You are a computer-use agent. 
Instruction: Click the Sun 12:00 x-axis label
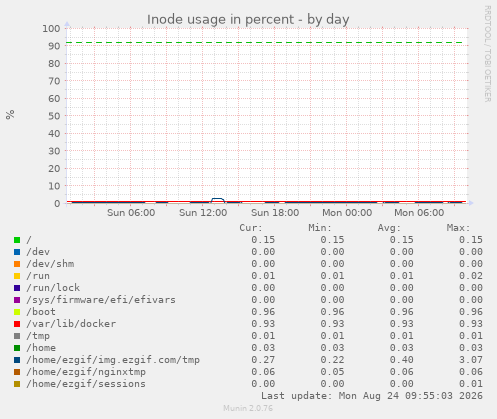pyautogui.click(x=203, y=213)
